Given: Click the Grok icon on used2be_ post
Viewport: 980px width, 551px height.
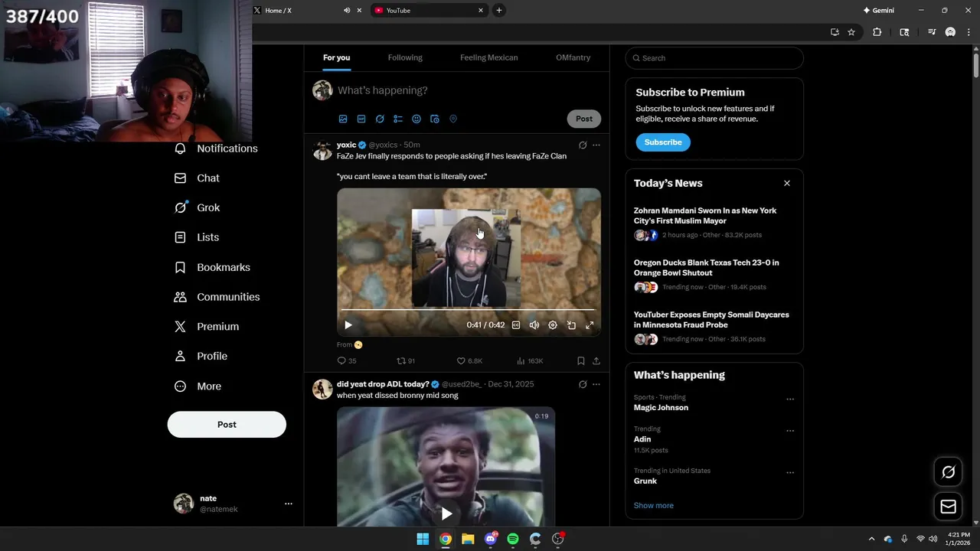Looking at the screenshot, I should tap(583, 384).
